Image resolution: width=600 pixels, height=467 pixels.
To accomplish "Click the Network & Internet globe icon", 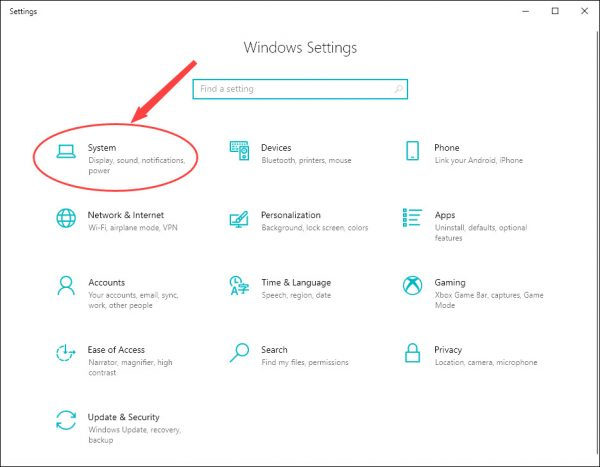I will click(66, 218).
